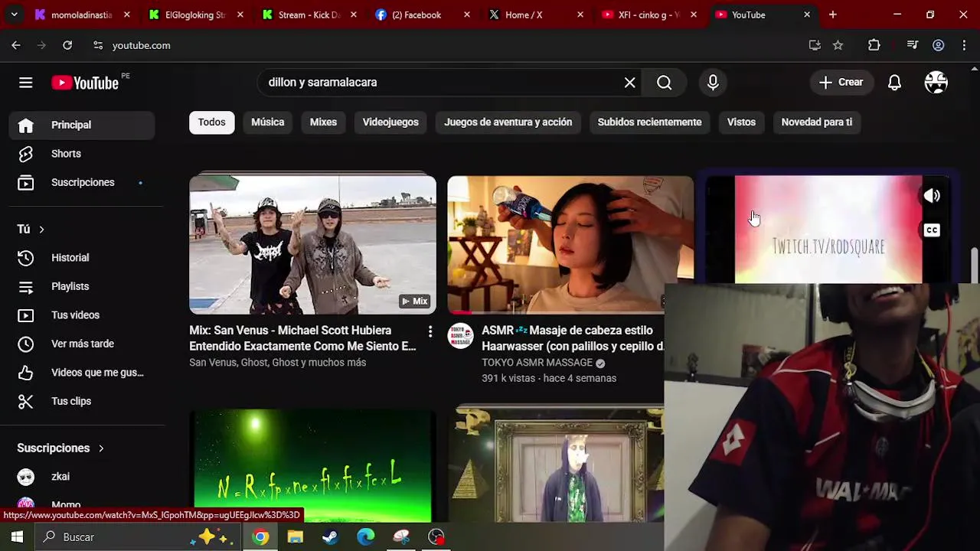
Task: Open Historial from the sidebar
Action: pos(82,258)
